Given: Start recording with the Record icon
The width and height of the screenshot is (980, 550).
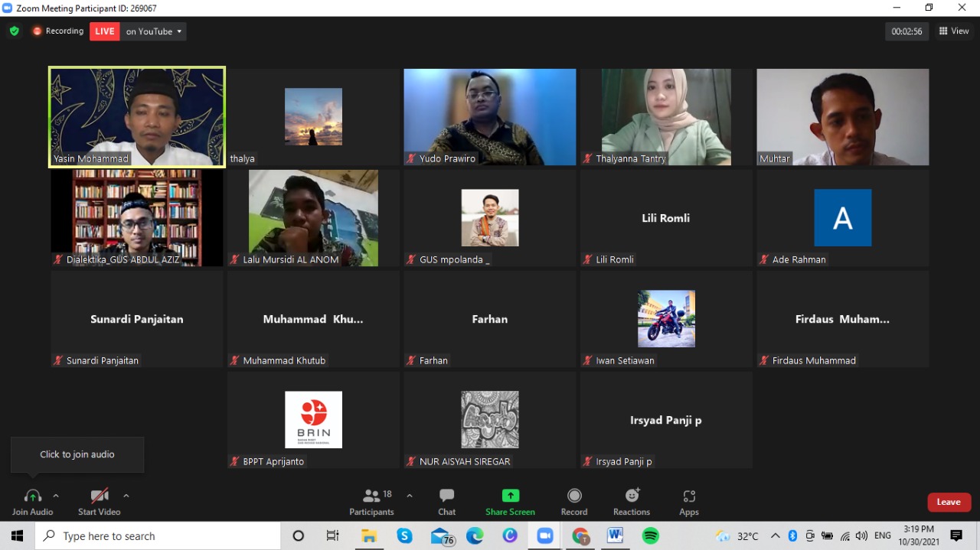Looking at the screenshot, I should pyautogui.click(x=574, y=496).
